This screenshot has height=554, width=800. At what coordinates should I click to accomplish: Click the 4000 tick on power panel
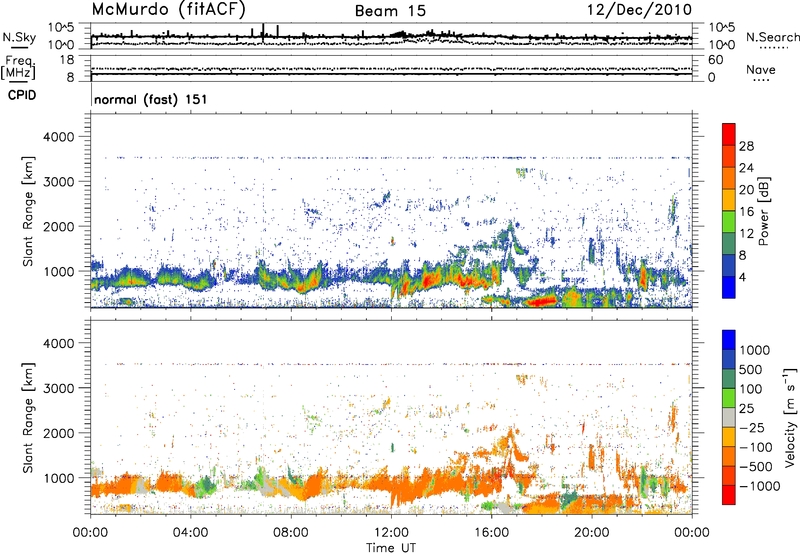pos(58,137)
